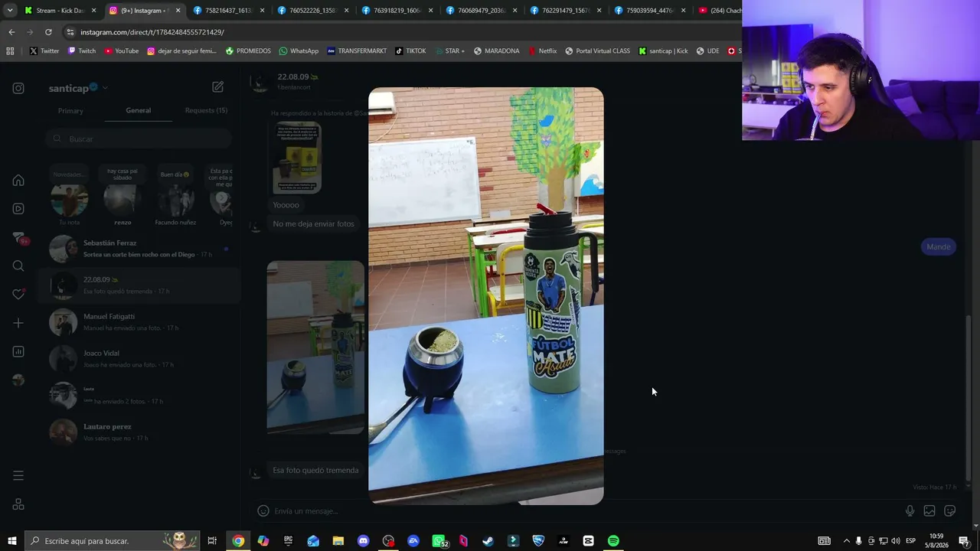Click the small photo thumbnail in chat
Screen dimensions: 980x551
pyautogui.click(x=315, y=347)
